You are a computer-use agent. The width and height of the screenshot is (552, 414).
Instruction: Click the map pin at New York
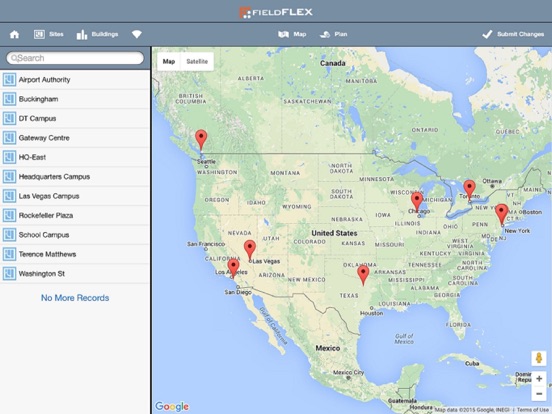point(501,213)
